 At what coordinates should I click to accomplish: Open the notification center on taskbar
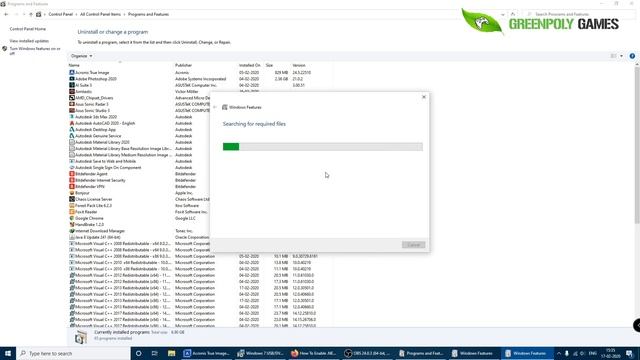[x=629, y=353]
